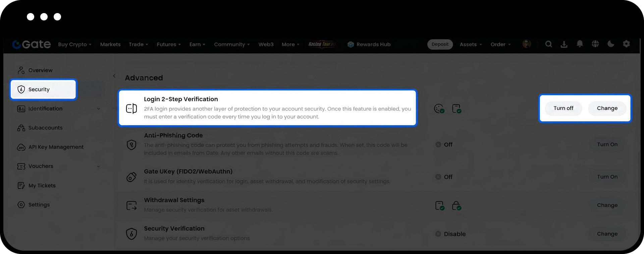Click the search magnifier icon
The image size is (644, 254).
[548, 44]
